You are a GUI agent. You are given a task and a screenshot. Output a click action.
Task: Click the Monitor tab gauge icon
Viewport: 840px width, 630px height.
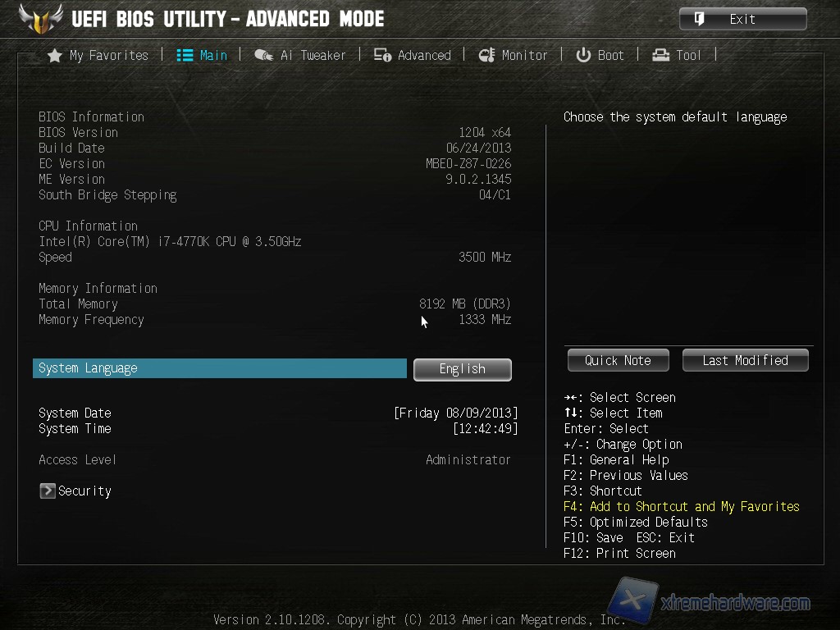coord(486,55)
